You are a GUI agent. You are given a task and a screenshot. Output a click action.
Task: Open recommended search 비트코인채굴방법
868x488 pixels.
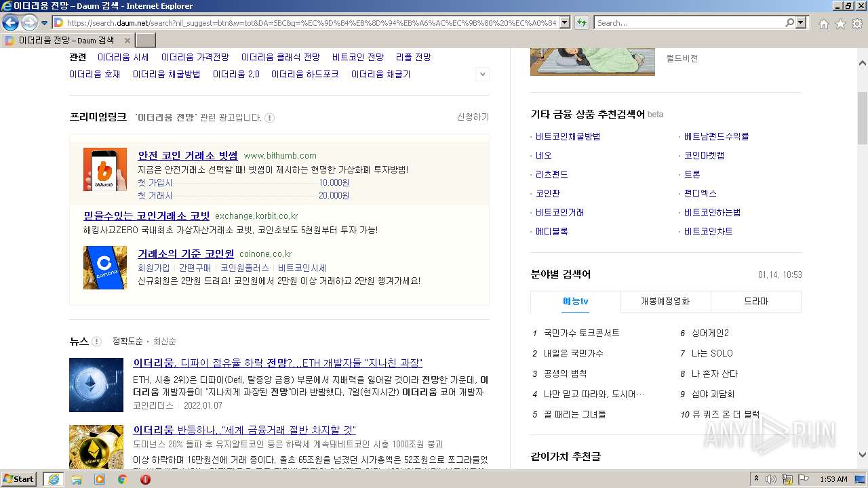coord(568,136)
